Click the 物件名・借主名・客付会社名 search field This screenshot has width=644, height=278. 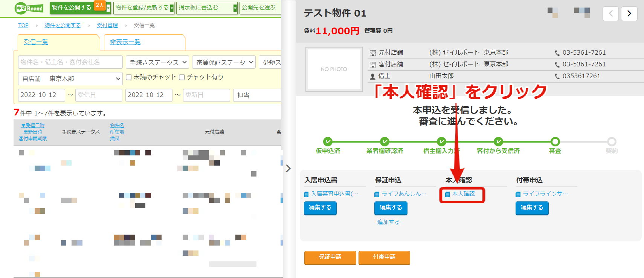pyautogui.click(x=70, y=62)
